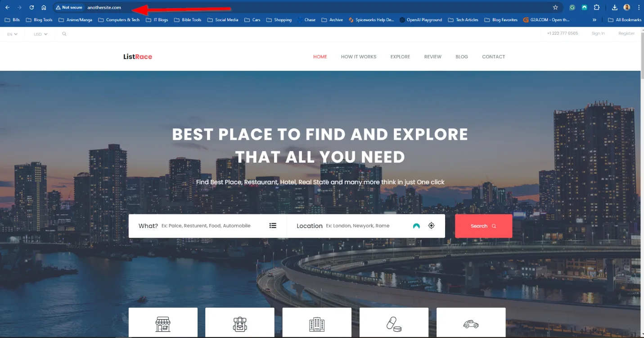
Task: Click the Register link
Action: (x=626, y=33)
